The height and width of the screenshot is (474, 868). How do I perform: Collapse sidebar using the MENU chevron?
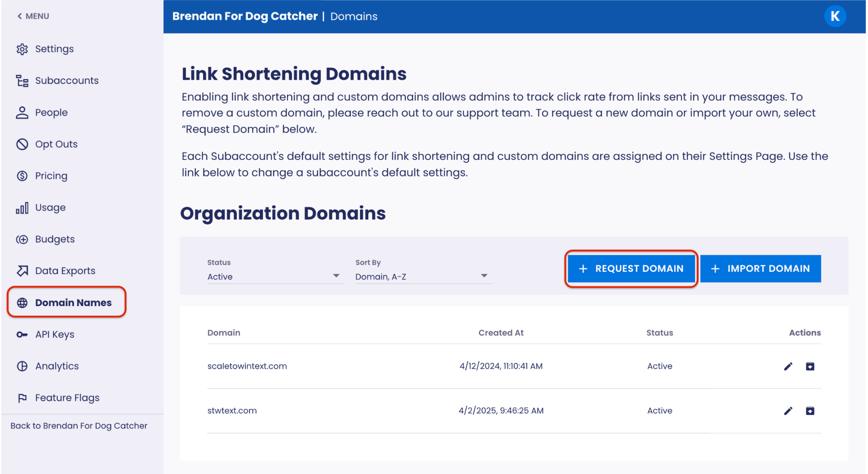19,16
